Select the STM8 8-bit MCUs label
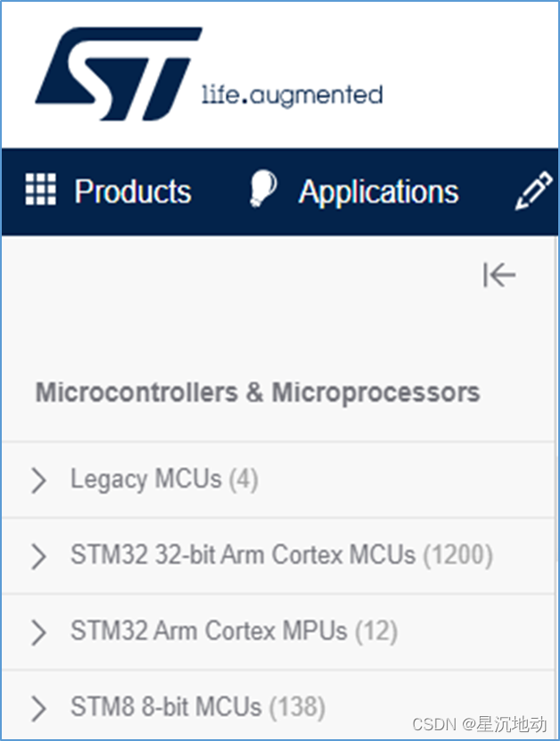This screenshot has height=741, width=560. pos(166,708)
